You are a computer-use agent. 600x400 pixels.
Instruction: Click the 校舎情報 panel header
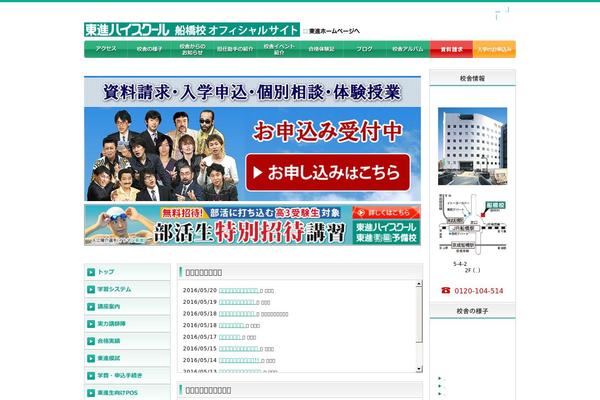(x=473, y=78)
